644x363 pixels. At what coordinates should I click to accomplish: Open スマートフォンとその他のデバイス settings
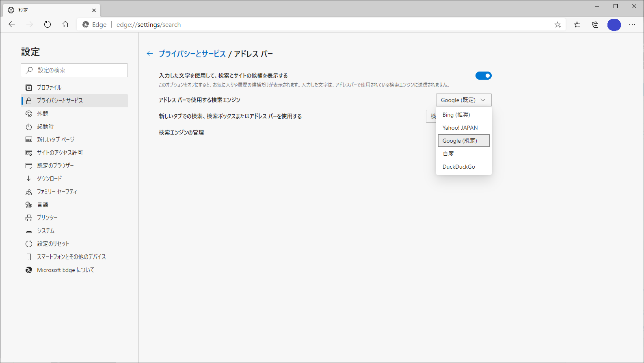click(74, 257)
